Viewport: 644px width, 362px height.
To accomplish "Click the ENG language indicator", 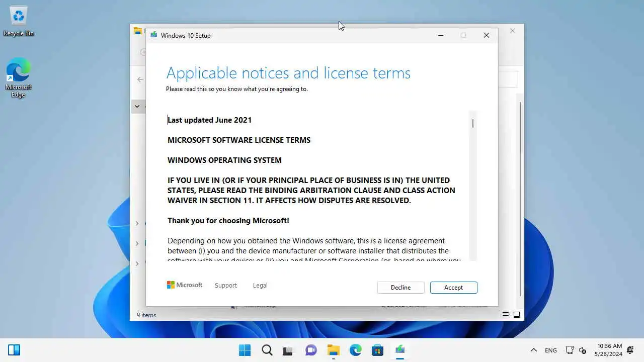I will coord(550,350).
